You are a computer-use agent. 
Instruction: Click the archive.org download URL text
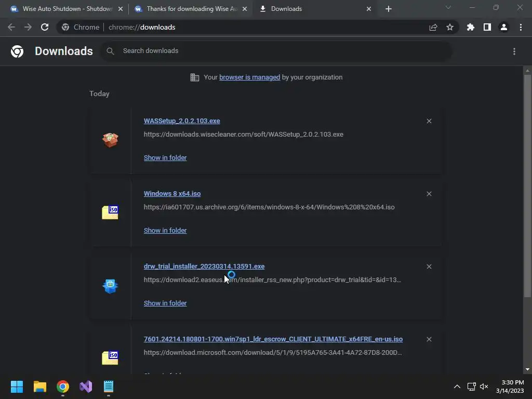tap(269, 207)
